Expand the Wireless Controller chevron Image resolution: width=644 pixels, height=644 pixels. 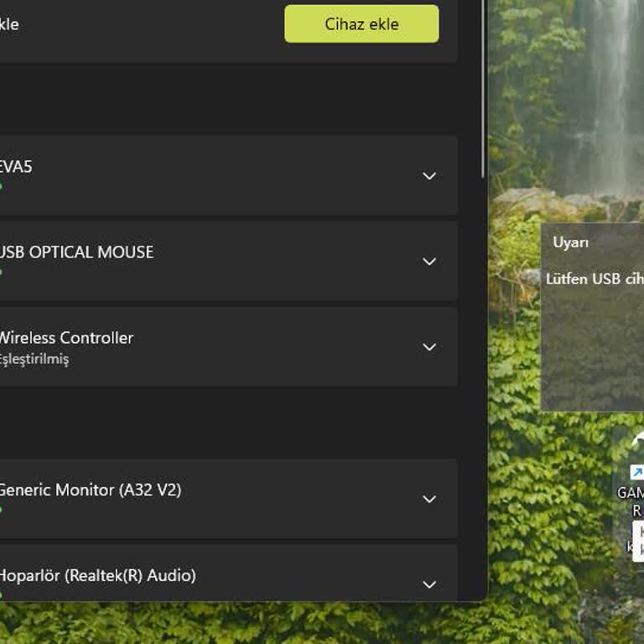pos(429,347)
